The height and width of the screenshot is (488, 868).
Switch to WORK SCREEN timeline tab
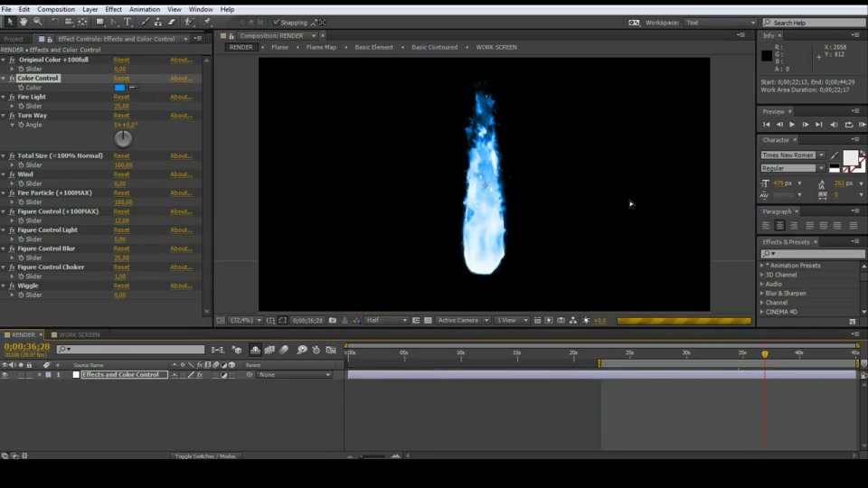[x=76, y=334]
